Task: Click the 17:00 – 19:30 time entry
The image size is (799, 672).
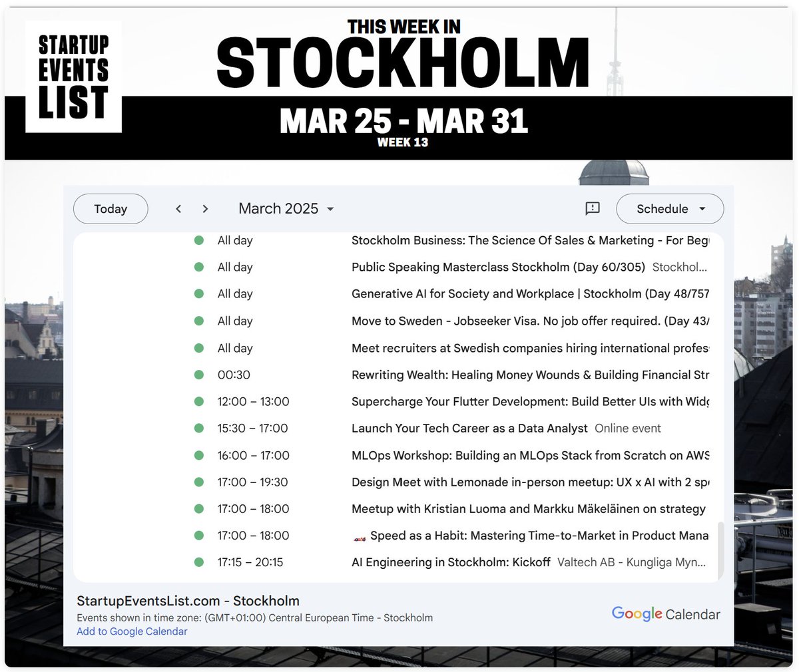Action: tap(252, 482)
